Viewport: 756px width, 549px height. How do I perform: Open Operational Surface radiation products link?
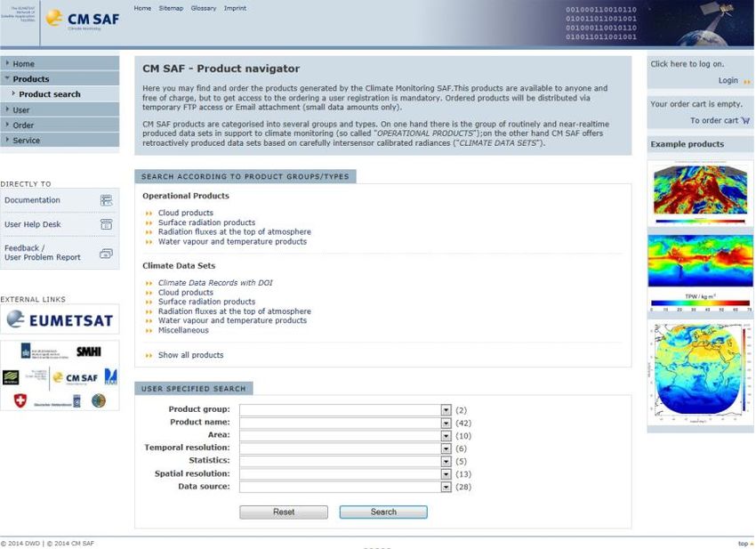(207, 222)
